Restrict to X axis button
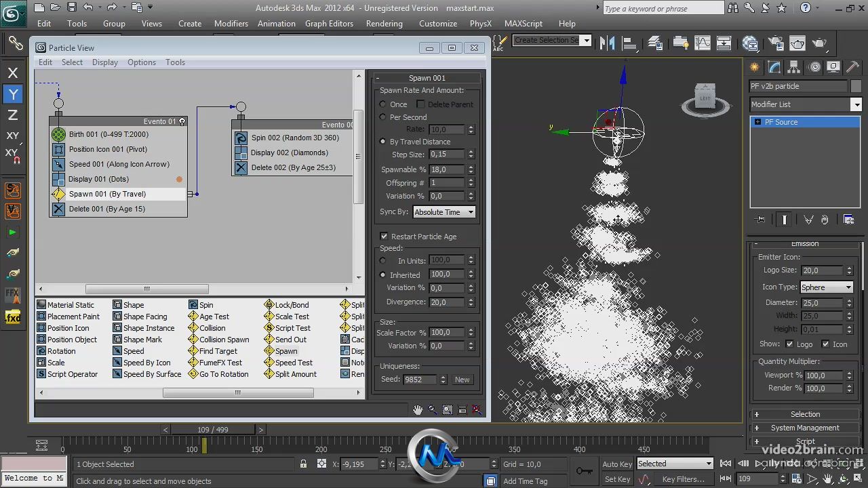The width and height of the screenshot is (868, 488). pos(13,73)
